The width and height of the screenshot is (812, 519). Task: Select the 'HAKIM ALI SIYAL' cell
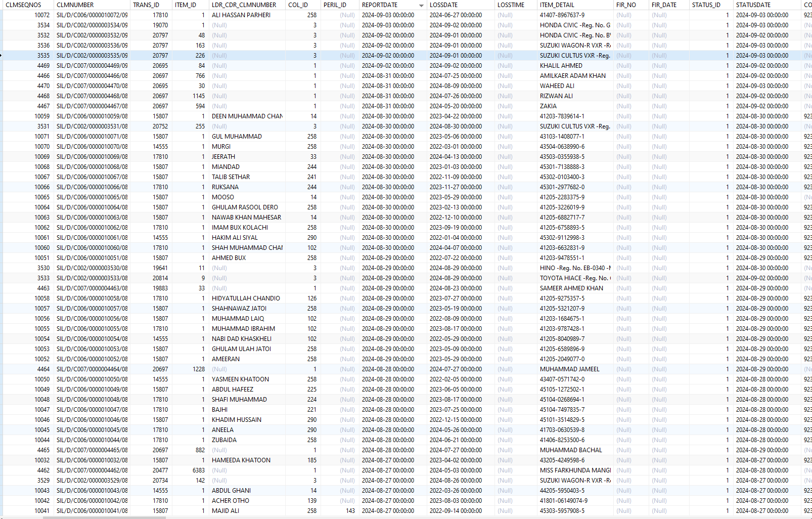pyautogui.click(x=247, y=238)
